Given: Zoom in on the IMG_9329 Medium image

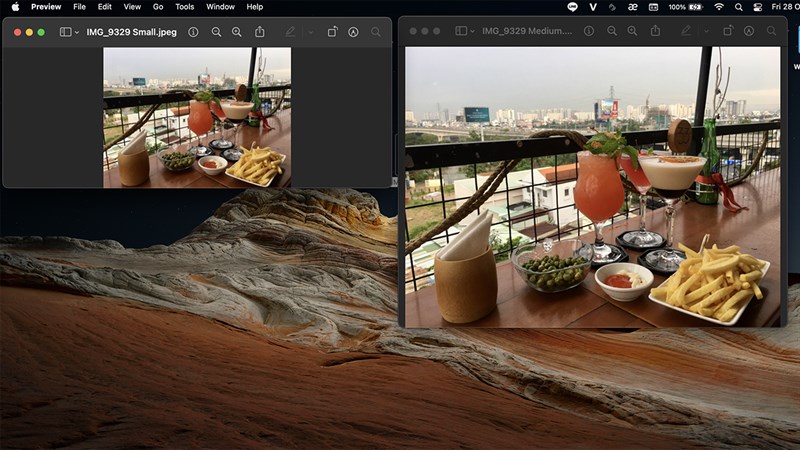Looking at the screenshot, I should tap(633, 31).
